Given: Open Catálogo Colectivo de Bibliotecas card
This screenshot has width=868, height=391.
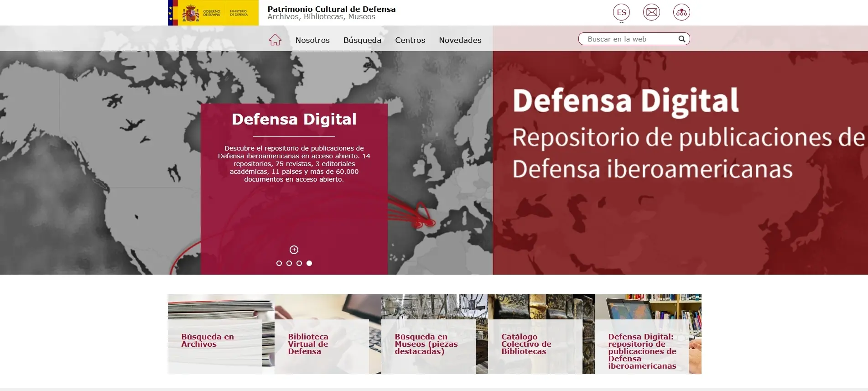Looking at the screenshot, I should point(541,334).
